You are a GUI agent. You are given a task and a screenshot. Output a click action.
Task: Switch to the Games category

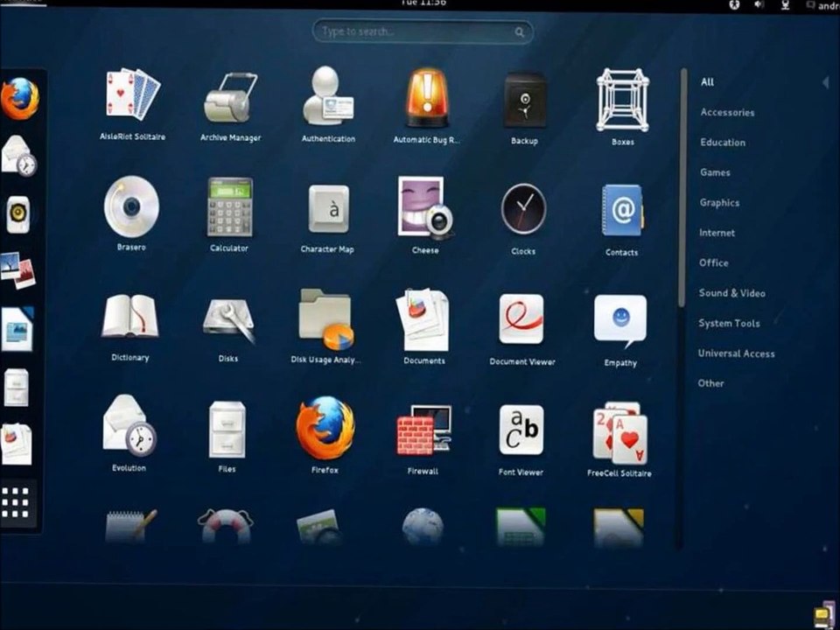[x=715, y=172]
